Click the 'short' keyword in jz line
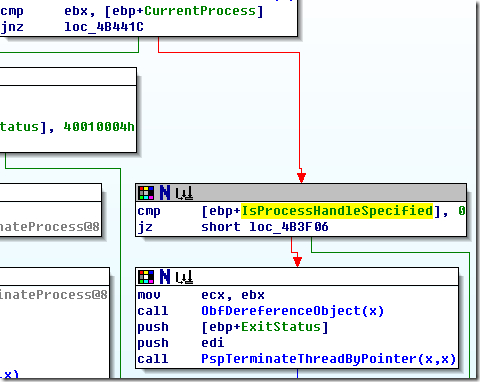The image size is (480, 382). pos(221,227)
